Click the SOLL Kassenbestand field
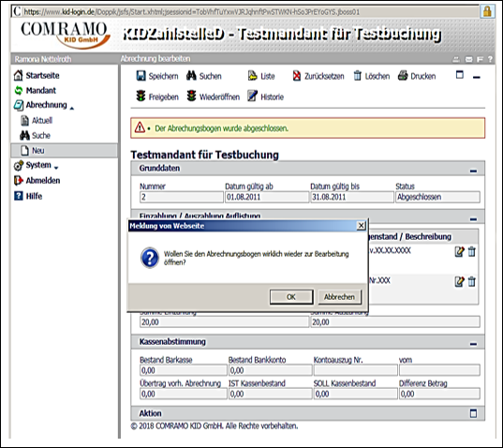The image size is (503, 448). pos(355,394)
